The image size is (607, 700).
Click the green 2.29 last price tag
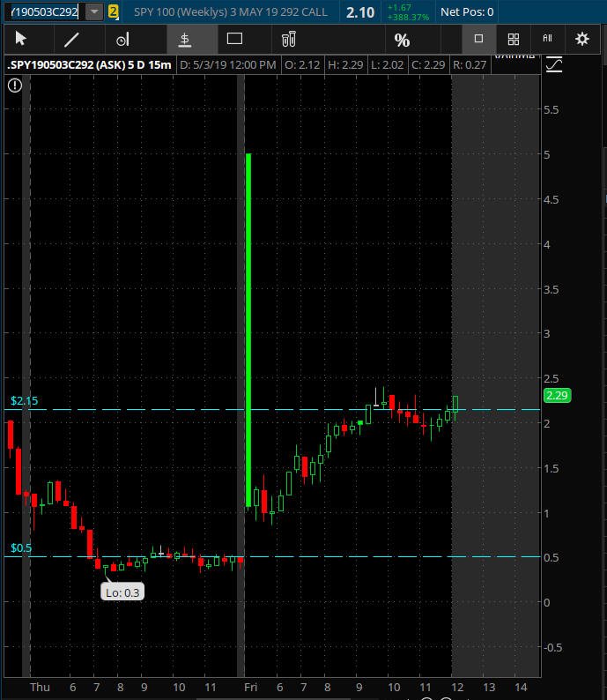557,396
